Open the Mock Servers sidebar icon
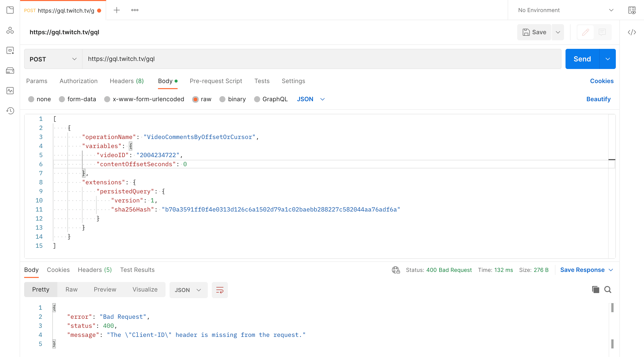Viewport: 644px width, 357px height. [x=10, y=71]
